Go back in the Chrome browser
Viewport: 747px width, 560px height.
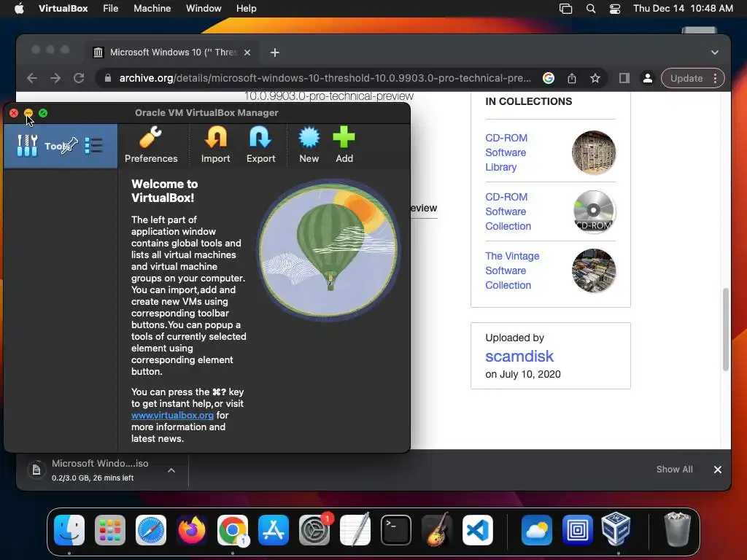pyautogui.click(x=32, y=78)
